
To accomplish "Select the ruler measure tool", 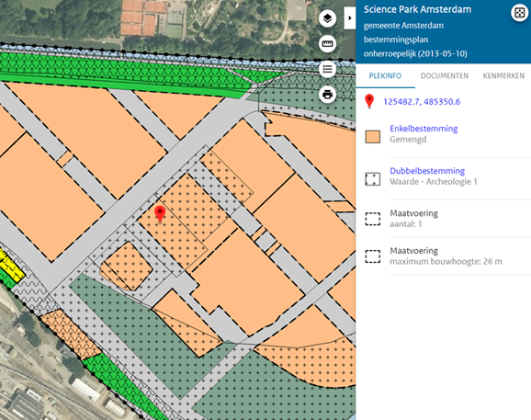I will coord(327,44).
